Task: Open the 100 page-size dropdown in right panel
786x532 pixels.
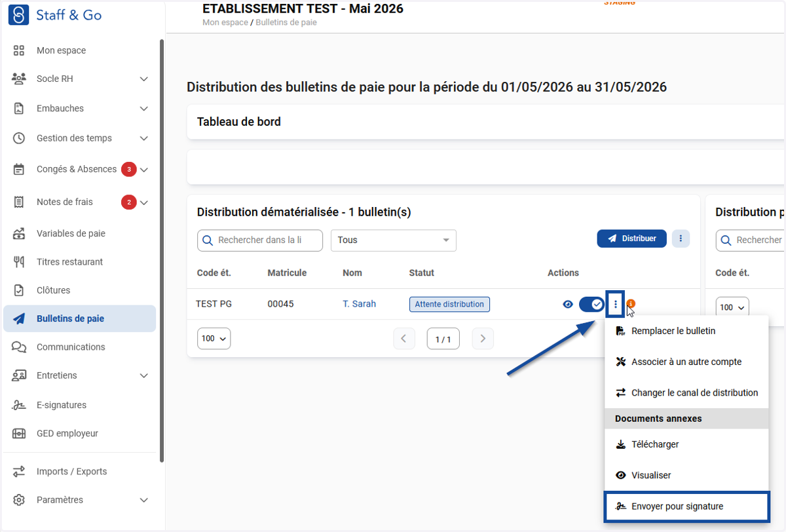Action: [x=732, y=307]
